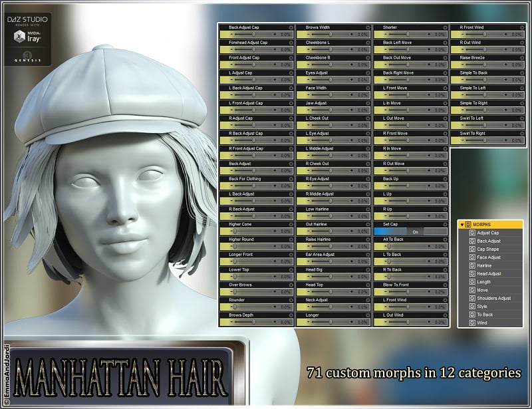The image size is (532, 409).
Task: Click the R To Back value field
Action: tap(440, 277)
